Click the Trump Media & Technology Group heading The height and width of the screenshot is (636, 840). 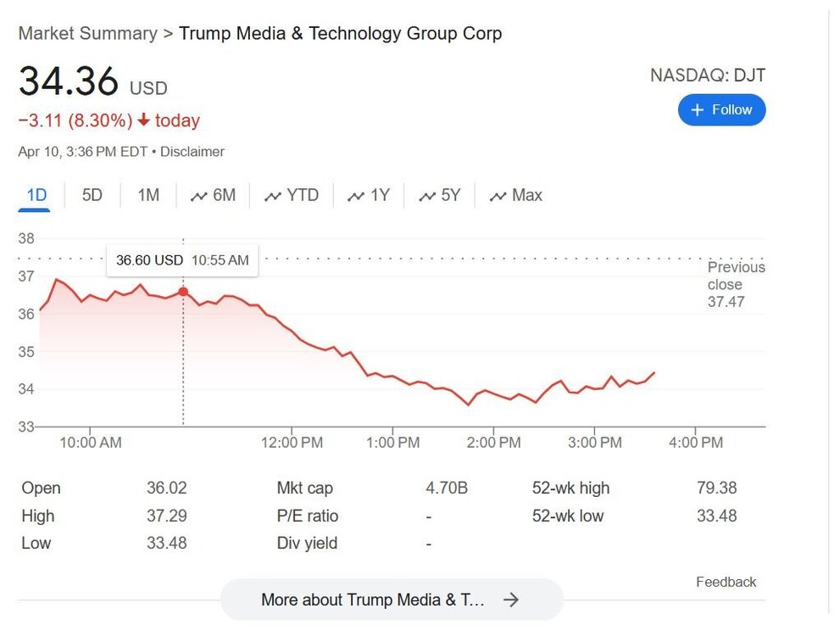click(x=340, y=33)
